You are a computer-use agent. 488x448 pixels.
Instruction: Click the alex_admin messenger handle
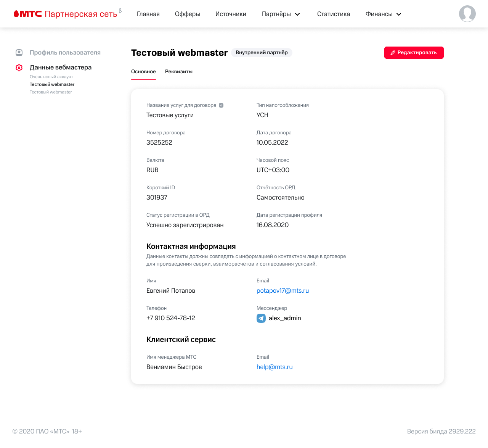(285, 318)
